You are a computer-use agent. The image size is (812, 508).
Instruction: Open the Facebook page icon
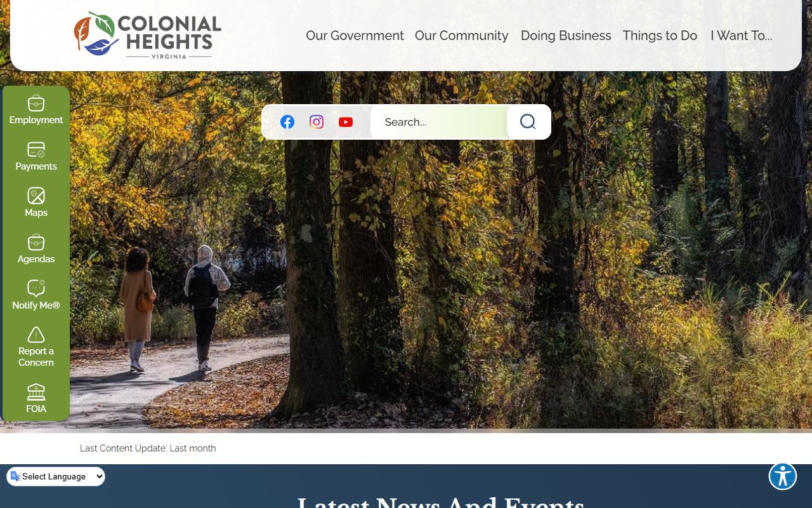click(287, 122)
